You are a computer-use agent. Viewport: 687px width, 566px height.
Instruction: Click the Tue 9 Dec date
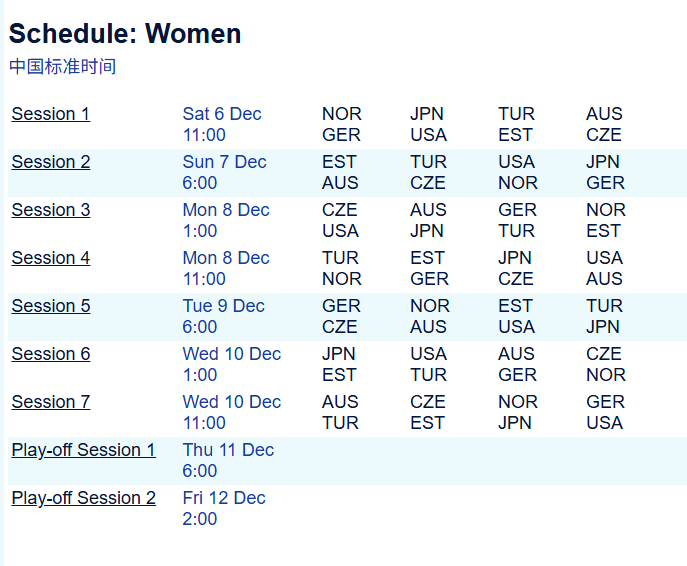[x=223, y=306]
